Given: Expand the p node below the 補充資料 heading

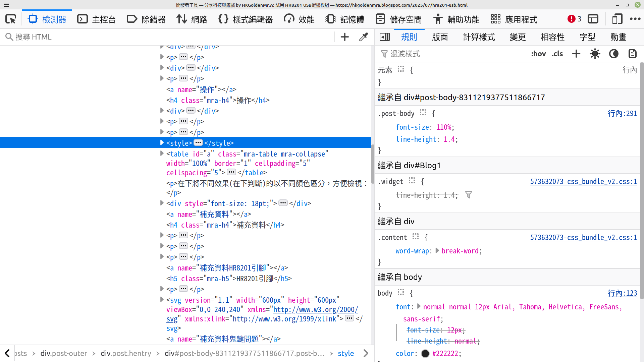Looking at the screenshot, I should tap(162, 235).
